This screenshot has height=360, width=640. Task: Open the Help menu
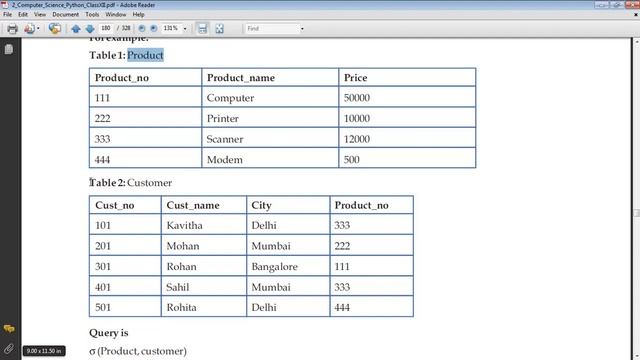pyautogui.click(x=138, y=14)
